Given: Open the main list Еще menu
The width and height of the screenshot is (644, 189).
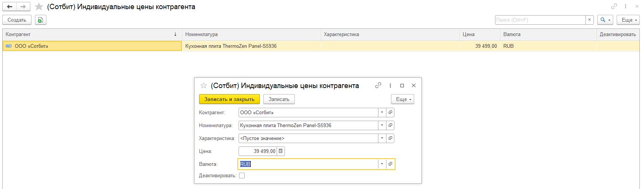Looking at the screenshot, I should (629, 20).
